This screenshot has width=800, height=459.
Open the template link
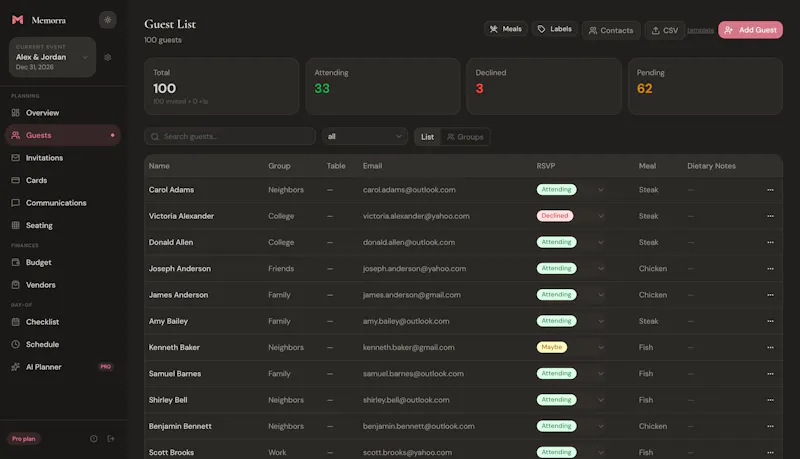(x=701, y=31)
